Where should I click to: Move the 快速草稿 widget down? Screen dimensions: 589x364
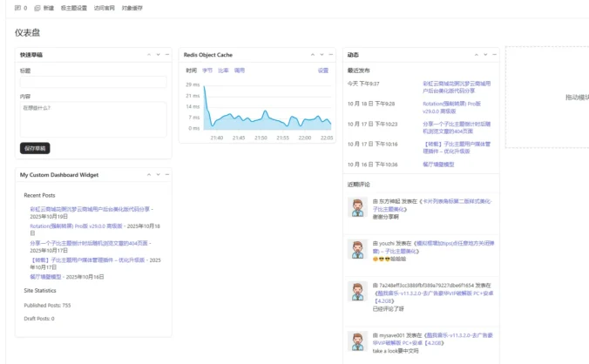[159, 55]
